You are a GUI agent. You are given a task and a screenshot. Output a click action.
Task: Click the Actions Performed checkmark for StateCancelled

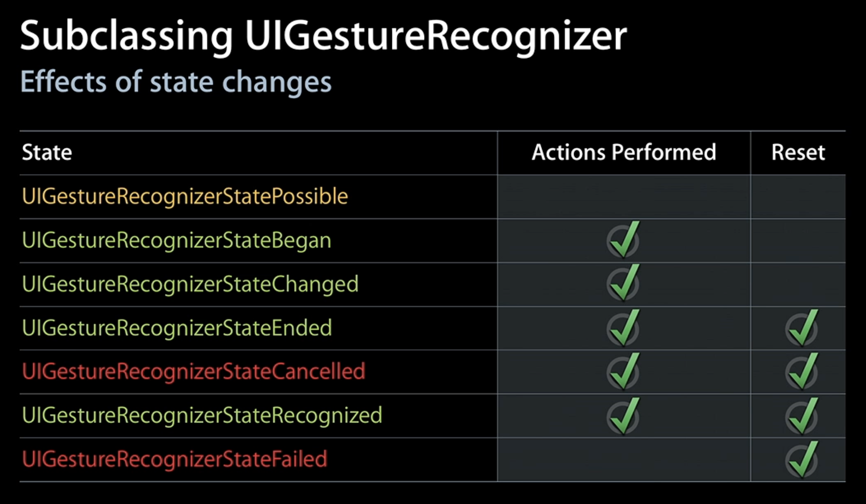click(x=623, y=372)
